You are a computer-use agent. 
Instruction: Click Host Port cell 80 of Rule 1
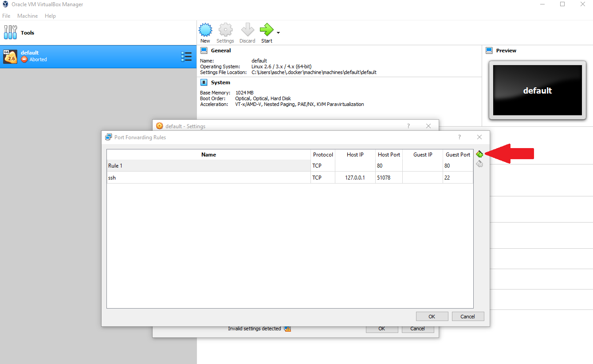[389, 166]
